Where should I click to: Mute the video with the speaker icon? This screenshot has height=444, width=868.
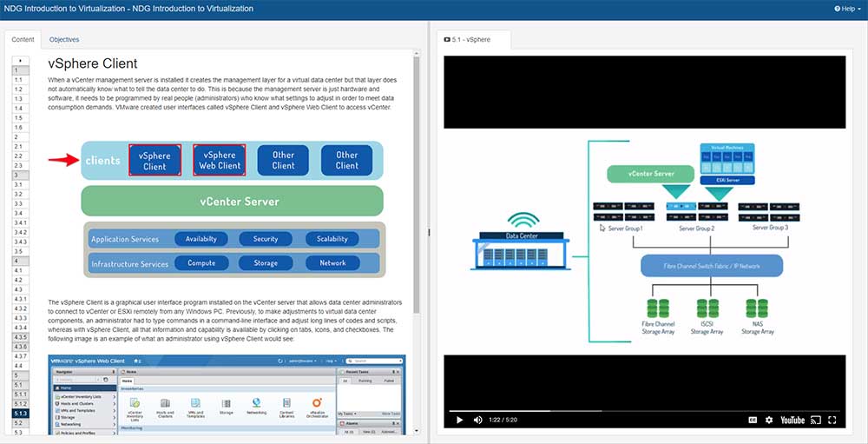pyautogui.click(x=477, y=420)
